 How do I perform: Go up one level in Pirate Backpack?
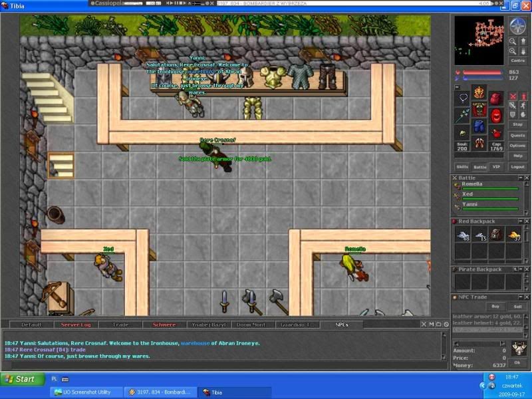[515, 269]
